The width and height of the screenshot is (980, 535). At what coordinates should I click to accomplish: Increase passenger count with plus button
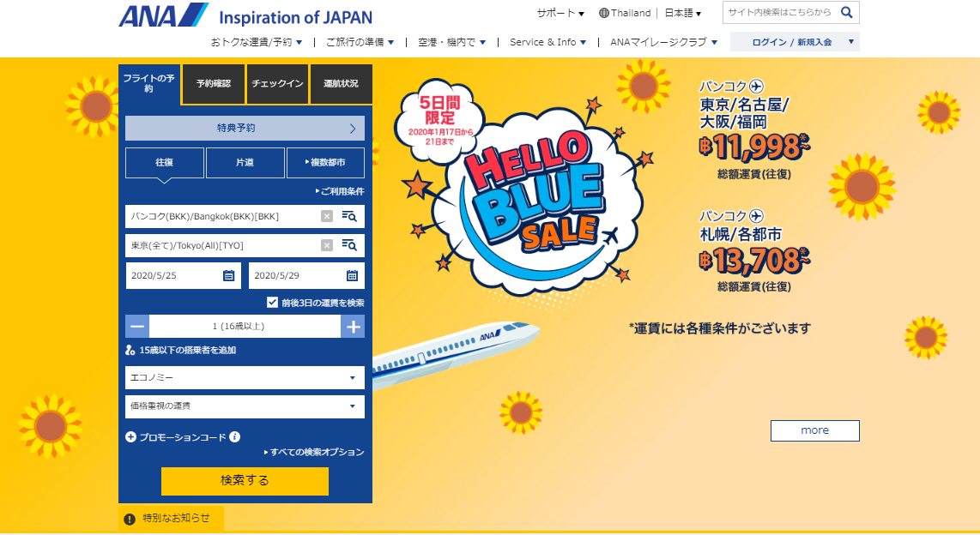point(353,327)
